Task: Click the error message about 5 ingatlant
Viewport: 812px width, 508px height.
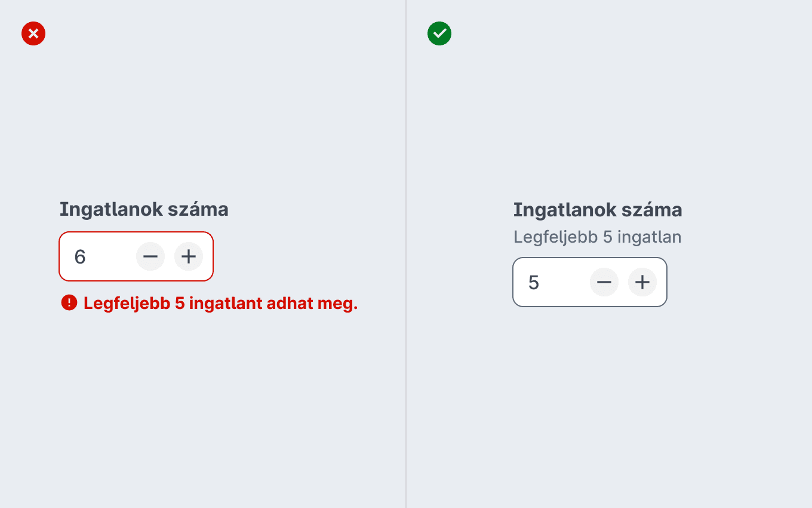Action: click(220, 304)
